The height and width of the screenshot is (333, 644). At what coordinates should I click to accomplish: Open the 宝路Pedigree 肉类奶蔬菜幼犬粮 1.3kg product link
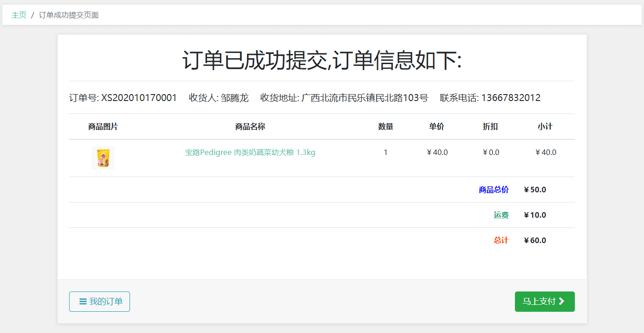[250, 153]
